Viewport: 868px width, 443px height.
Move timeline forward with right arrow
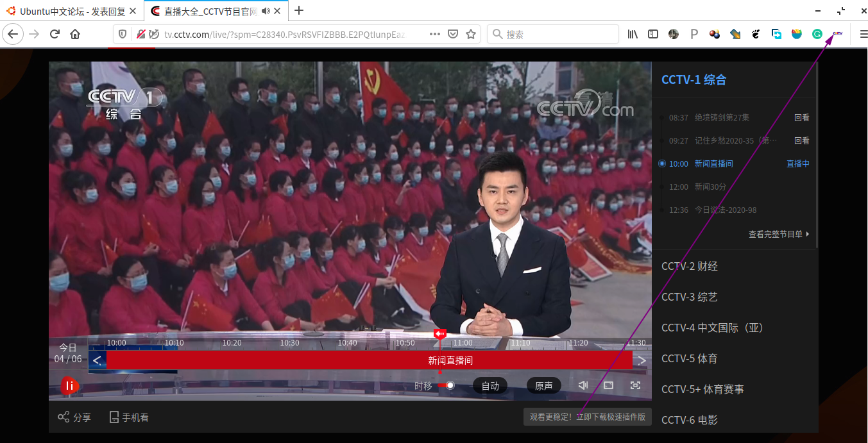pyautogui.click(x=642, y=360)
